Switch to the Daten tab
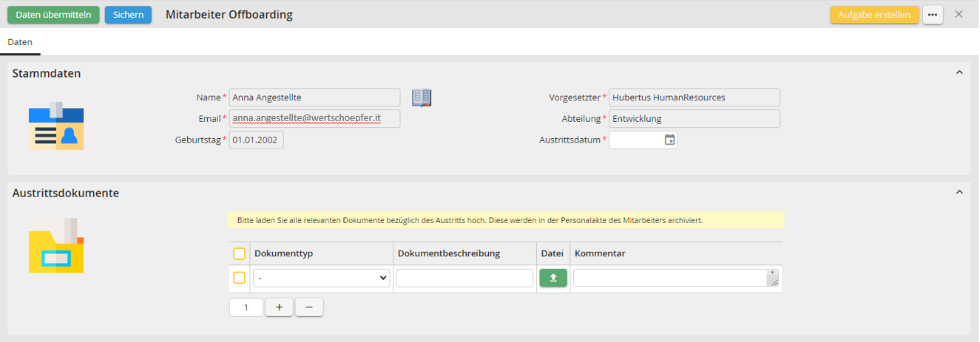Screen dimensions: 980x342 pos(20,42)
